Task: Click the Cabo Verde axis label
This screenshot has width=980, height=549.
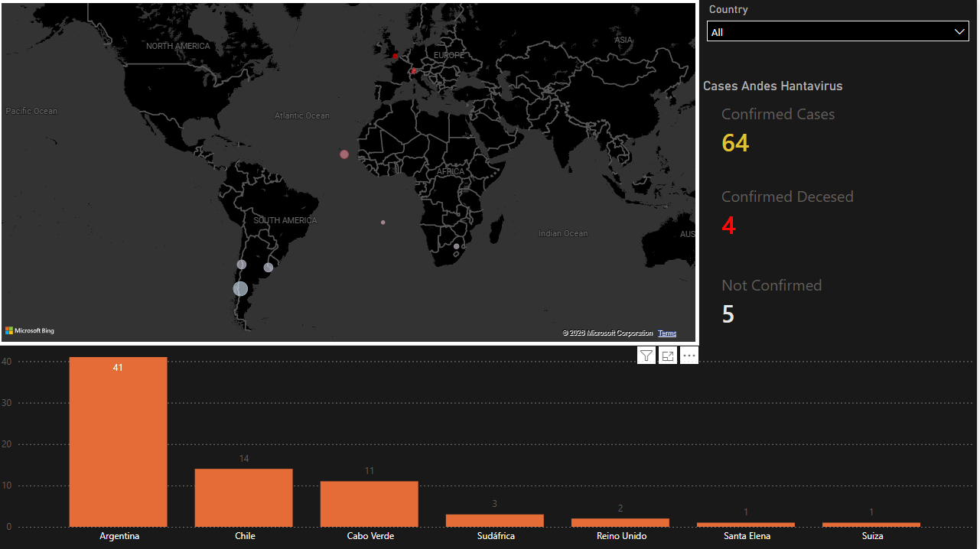Action: 370,536
